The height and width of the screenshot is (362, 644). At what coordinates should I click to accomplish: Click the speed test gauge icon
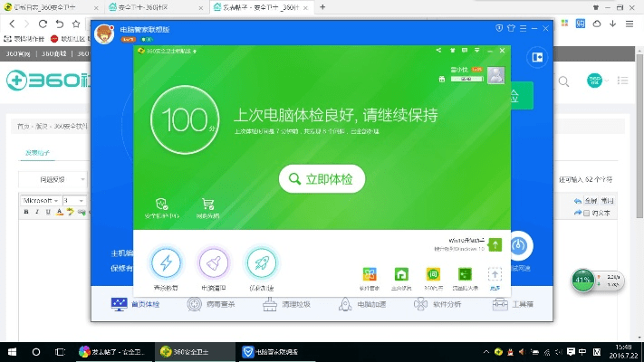519,246
